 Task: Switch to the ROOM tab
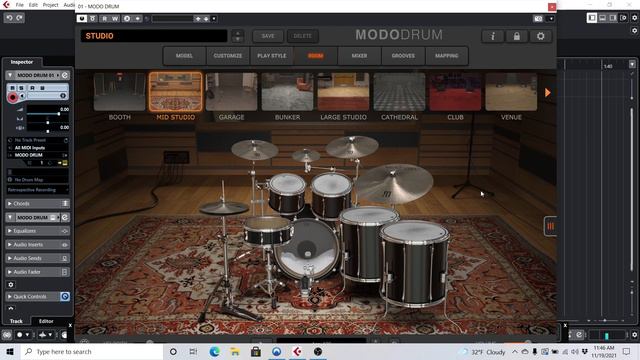point(316,56)
